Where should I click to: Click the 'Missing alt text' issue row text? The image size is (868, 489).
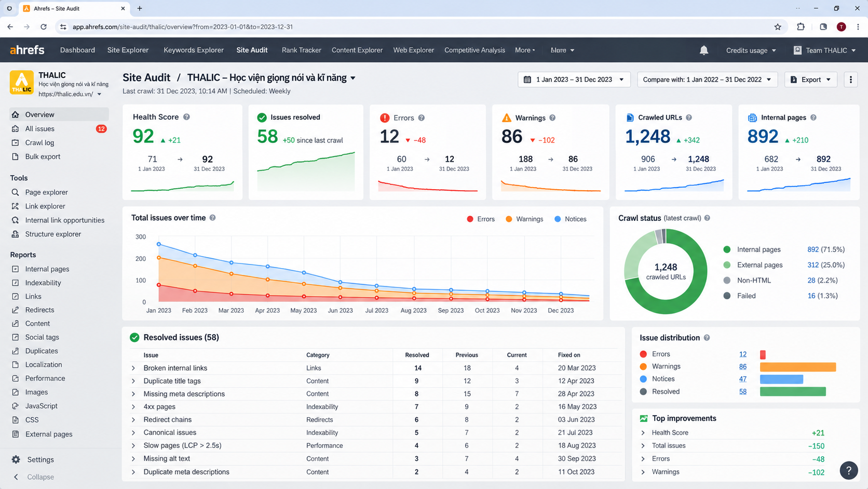[167, 459]
